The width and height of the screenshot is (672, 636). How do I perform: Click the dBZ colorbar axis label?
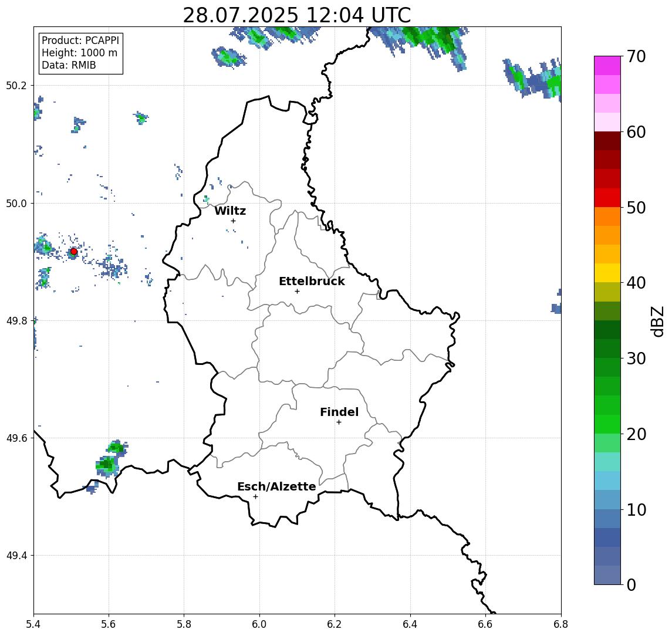[657, 322]
